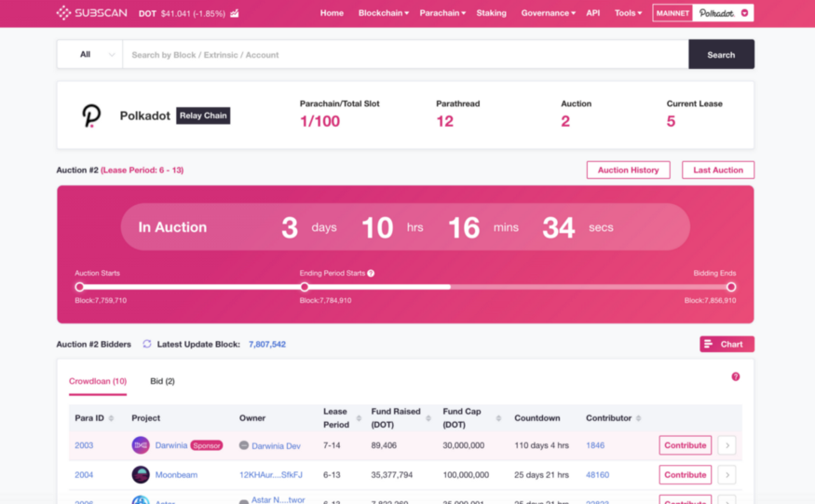Open Darwinia contributor count 1846
This screenshot has width=815, height=504.
tap(595, 445)
